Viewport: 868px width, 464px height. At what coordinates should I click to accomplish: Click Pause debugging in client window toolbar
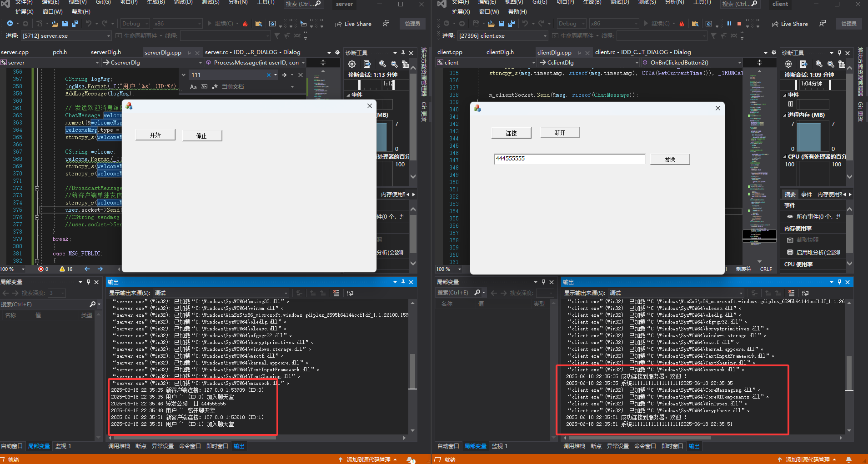[729, 24]
